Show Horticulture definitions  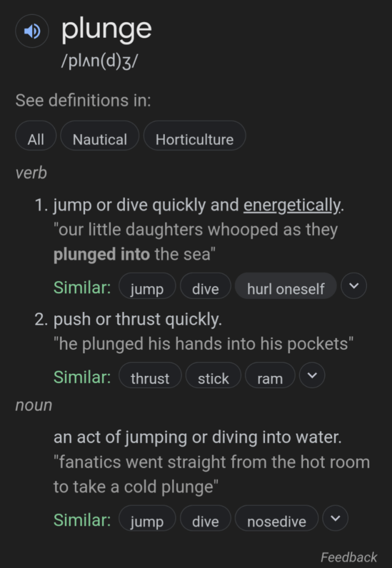194,139
